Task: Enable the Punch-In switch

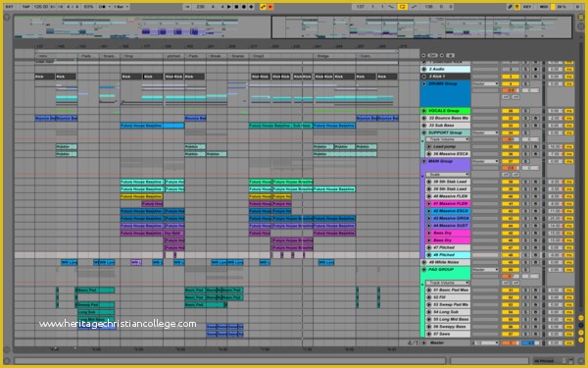Action: pos(391,7)
